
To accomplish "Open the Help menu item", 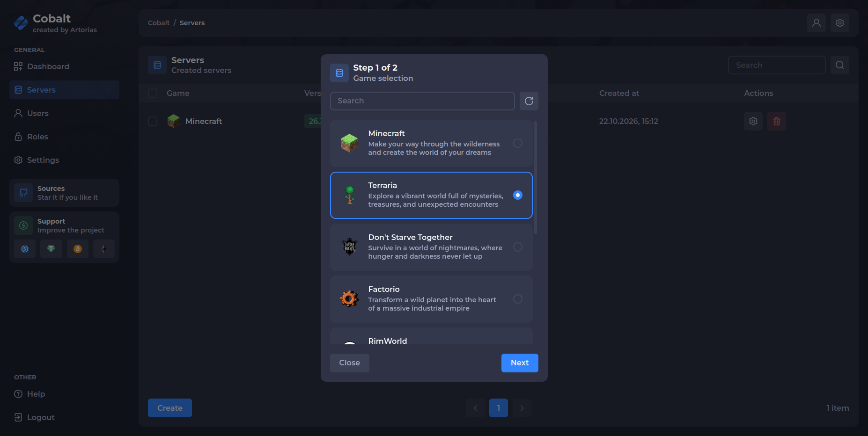I will coord(64,394).
